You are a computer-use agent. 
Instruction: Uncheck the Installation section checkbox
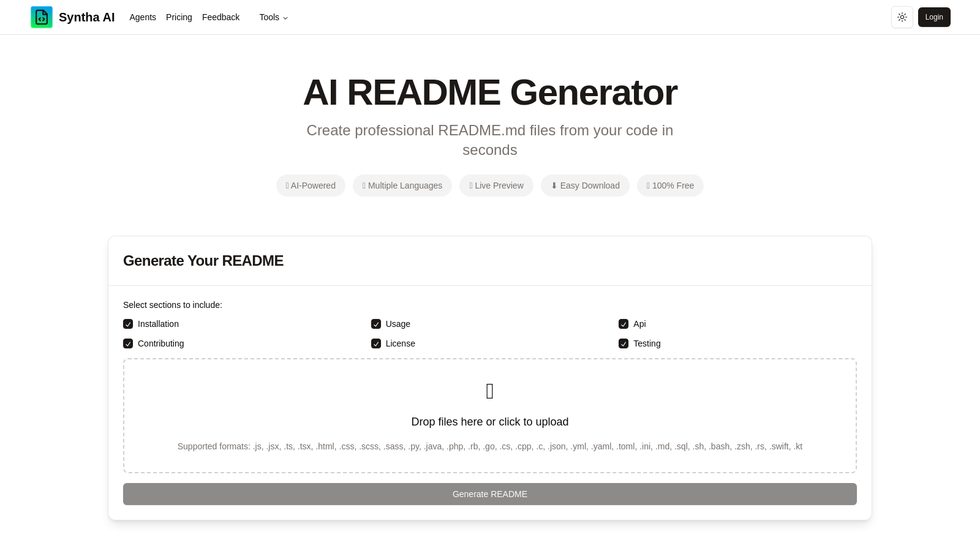coord(128,324)
